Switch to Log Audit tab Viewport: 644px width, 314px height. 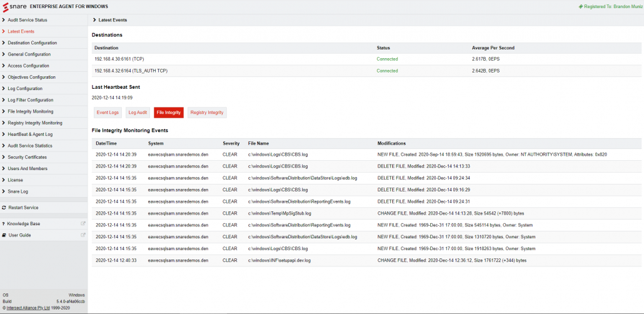click(138, 113)
